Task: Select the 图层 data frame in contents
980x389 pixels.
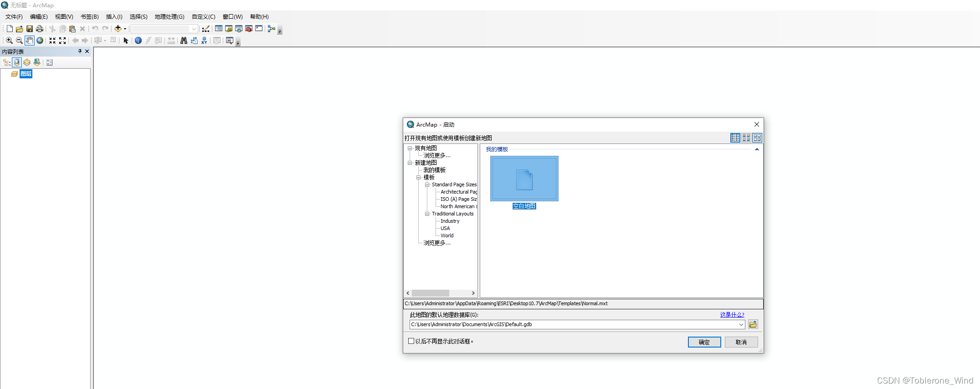Action: point(26,74)
